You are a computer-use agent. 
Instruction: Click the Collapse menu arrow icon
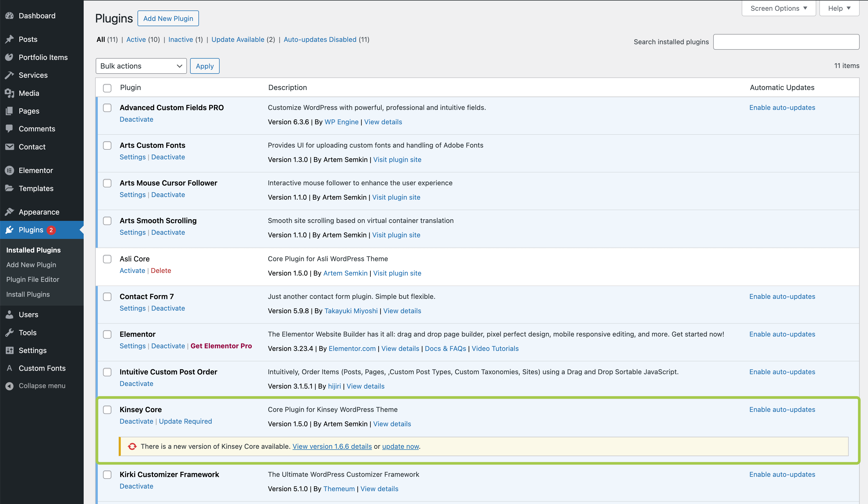(x=9, y=386)
